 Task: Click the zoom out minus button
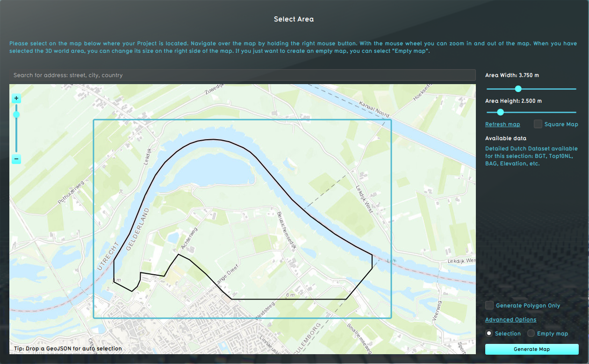[16, 159]
